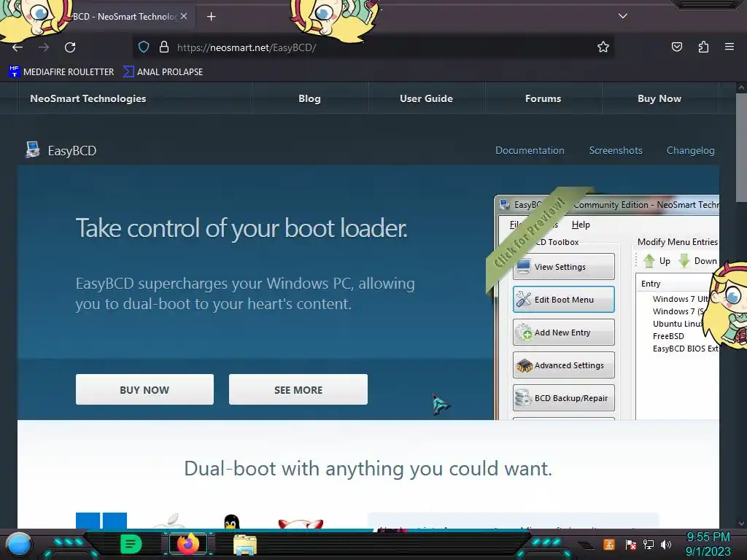Click the taskbar clock 9:55 PM
Image resolution: width=747 pixels, height=560 pixels.
point(708,537)
